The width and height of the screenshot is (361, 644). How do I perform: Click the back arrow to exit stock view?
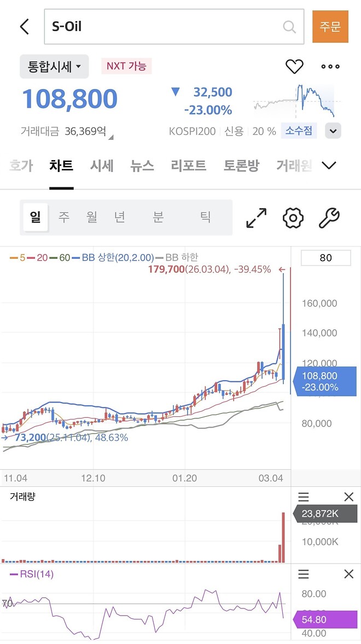pos(23,26)
